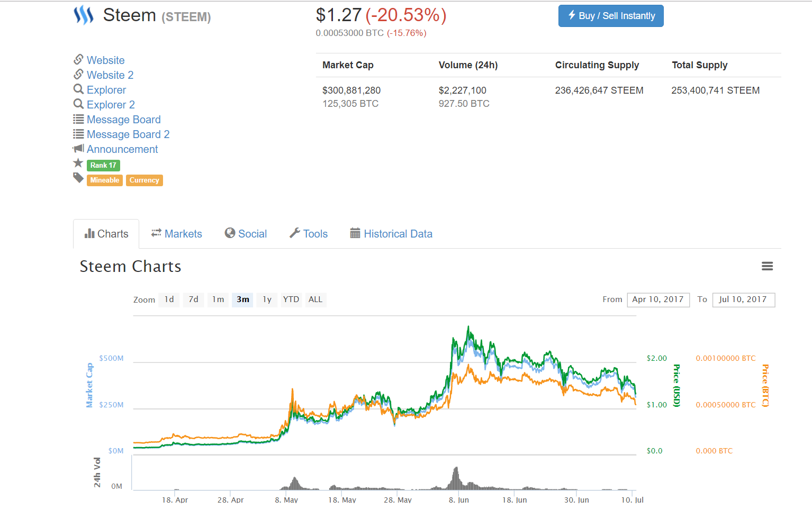The width and height of the screenshot is (812, 528).
Task: Click the 125,305 BTC market cap text
Action: click(x=350, y=104)
